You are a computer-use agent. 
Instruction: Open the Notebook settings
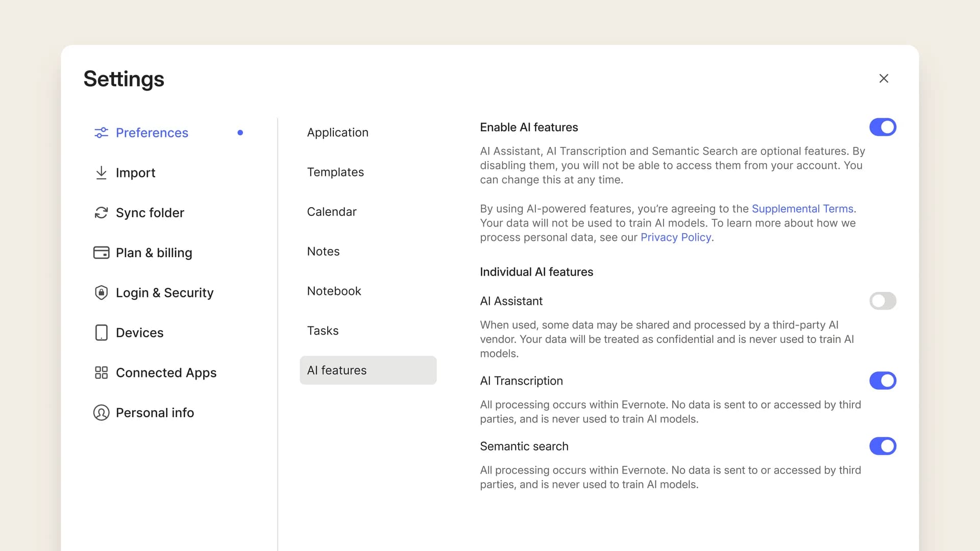[x=334, y=291]
